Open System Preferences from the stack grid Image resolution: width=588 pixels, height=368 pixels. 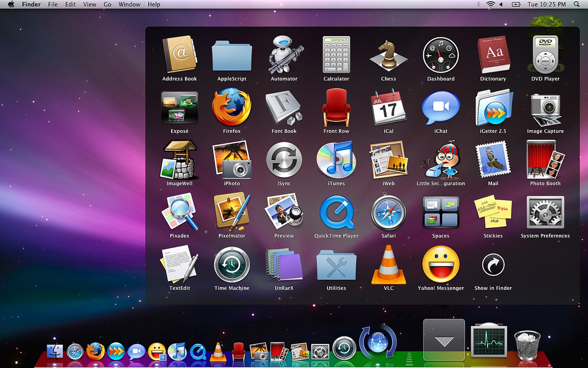click(546, 212)
